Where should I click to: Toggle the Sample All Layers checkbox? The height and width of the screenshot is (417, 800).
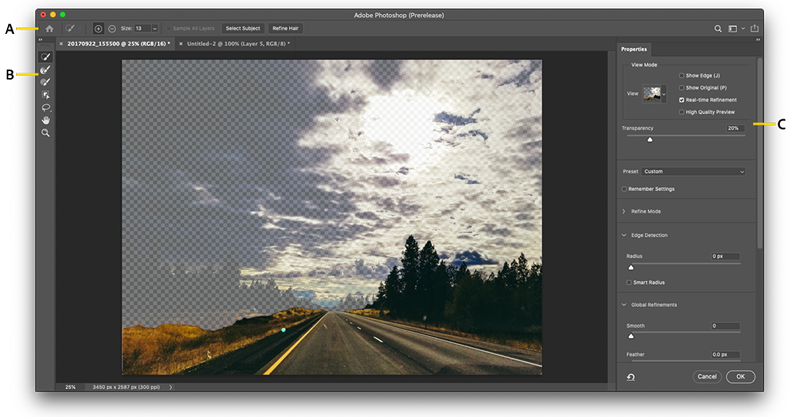[169, 29]
